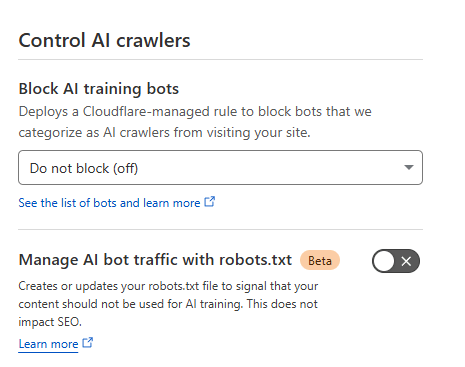Image resolution: width=465 pixels, height=367 pixels.
Task: Click the orange Beta badge
Action: [x=320, y=260]
